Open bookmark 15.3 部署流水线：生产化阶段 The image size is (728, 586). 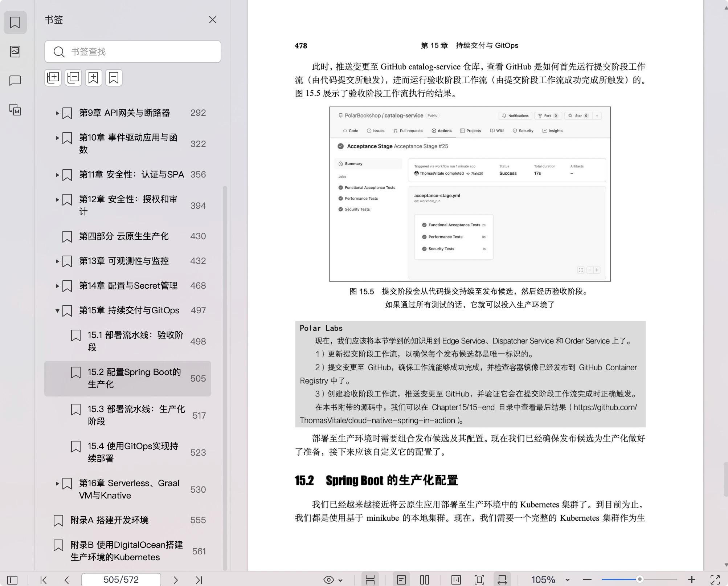click(128, 415)
